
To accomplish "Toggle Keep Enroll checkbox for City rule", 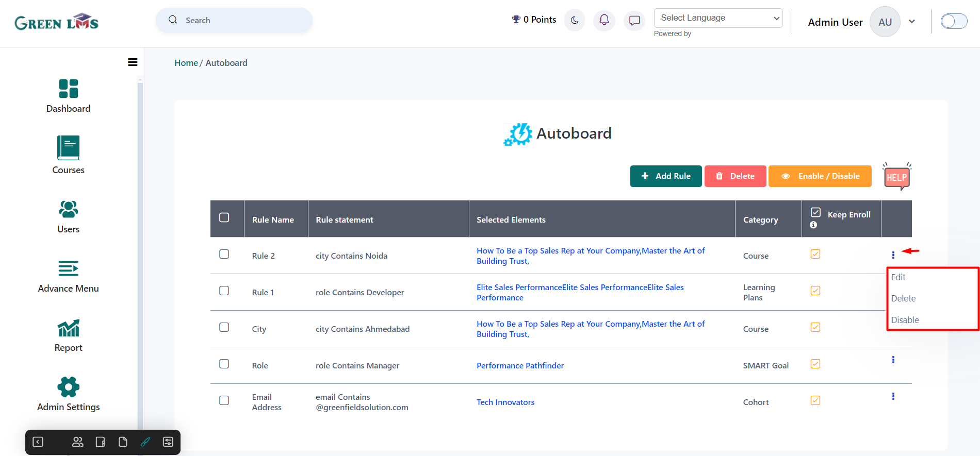I will (815, 327).
